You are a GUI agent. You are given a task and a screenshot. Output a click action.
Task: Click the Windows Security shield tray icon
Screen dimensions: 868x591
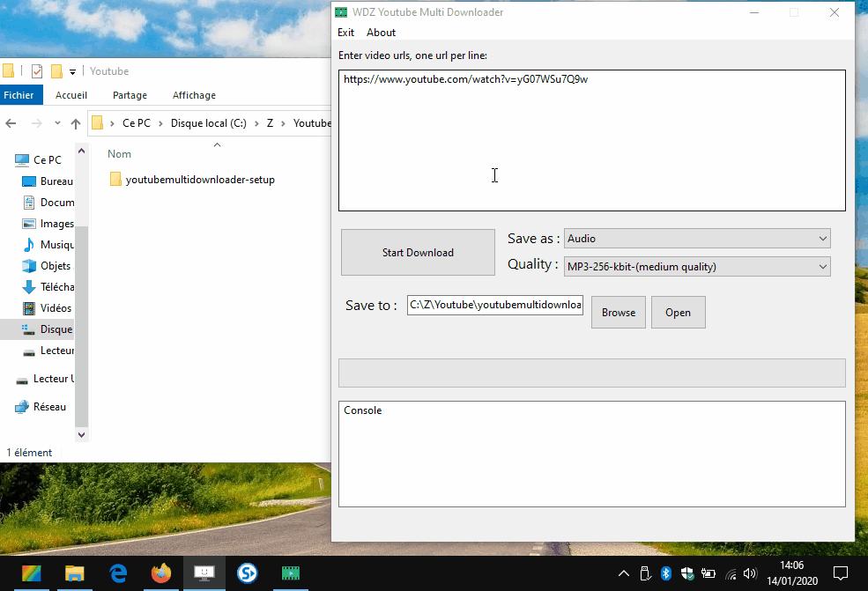(687, 573)
